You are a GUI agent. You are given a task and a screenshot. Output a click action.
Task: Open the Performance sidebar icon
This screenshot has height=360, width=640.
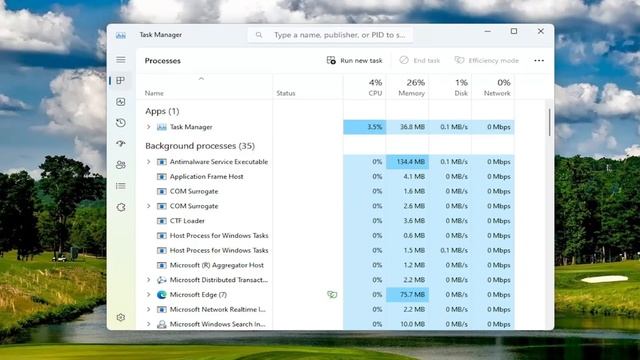[x=120, y=102]
